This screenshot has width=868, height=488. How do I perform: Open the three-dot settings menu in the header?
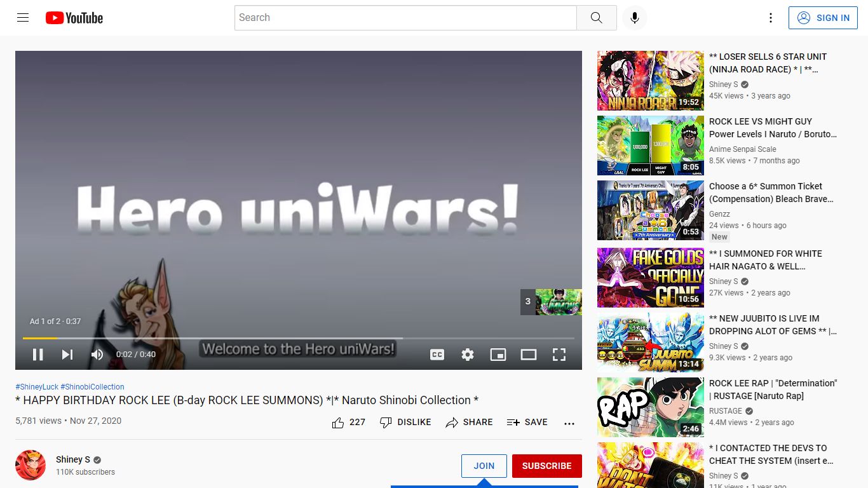[771, 18]
